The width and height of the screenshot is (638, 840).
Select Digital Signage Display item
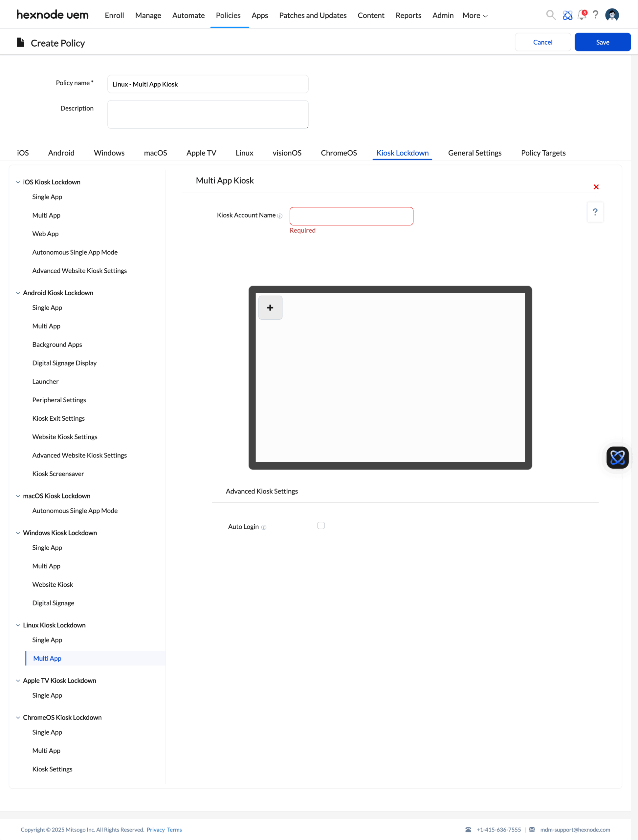pos(64,363)
